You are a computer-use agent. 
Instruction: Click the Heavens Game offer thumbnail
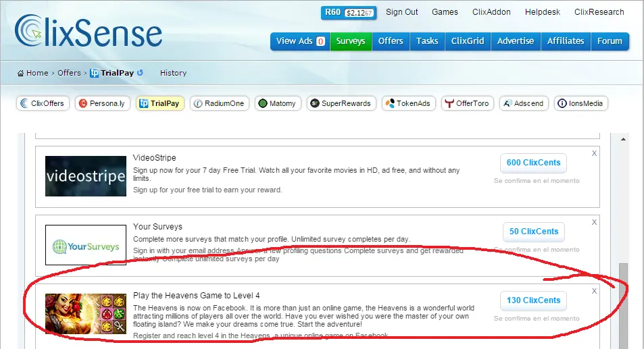pos(86,314)
